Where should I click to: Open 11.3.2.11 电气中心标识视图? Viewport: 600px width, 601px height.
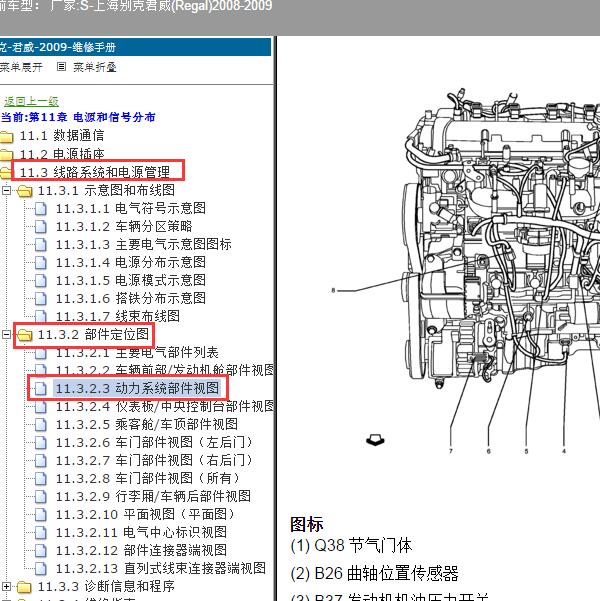tap(141, 532)
